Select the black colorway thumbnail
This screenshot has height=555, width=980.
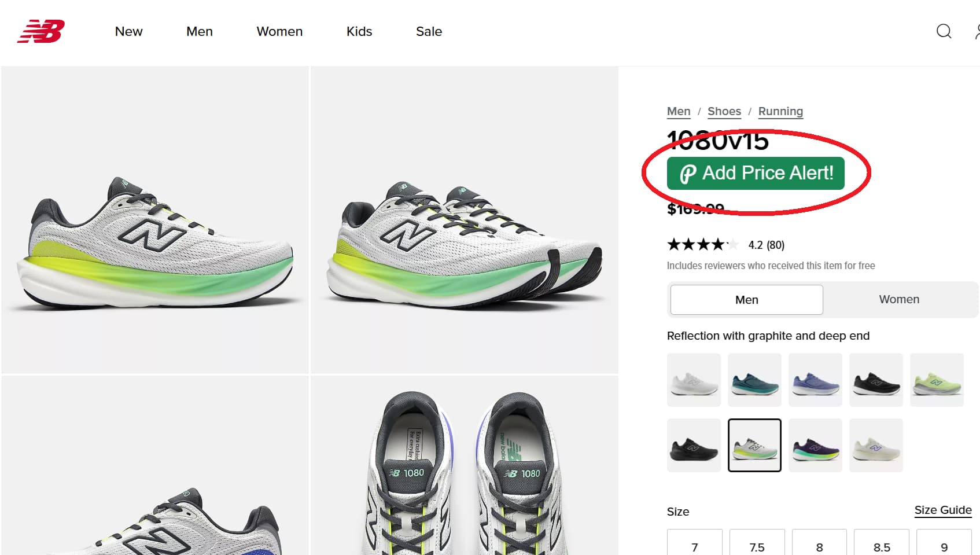(876, 380)
